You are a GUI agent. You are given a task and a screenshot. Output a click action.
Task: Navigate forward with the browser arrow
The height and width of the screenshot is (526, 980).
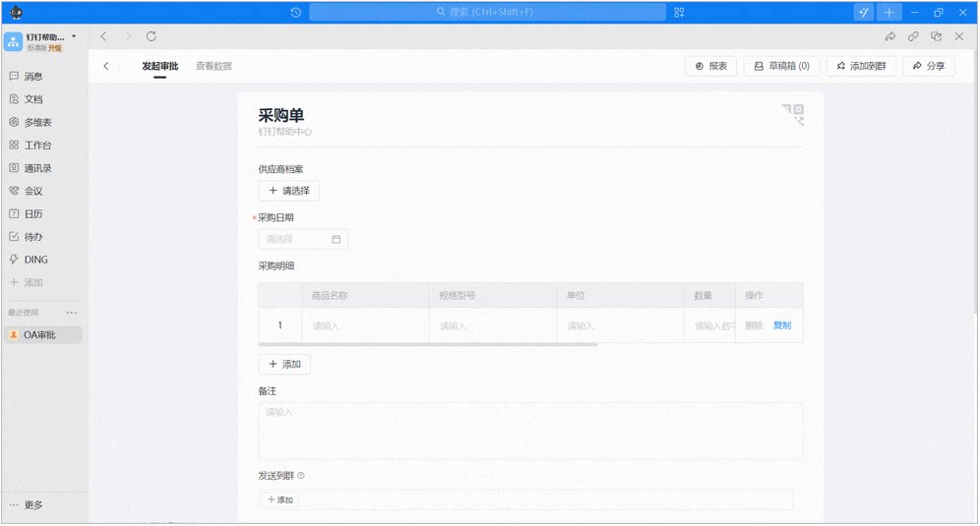pyautogui.click(x=128, y=36)
